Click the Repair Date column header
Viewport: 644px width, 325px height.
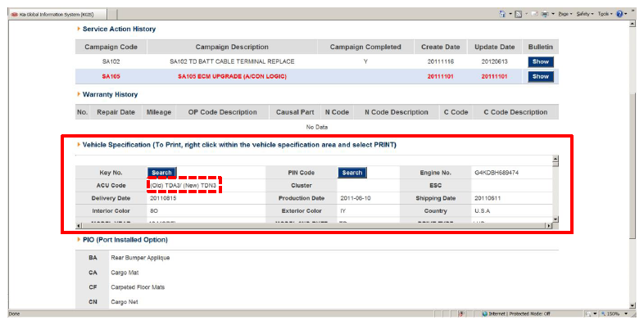(x=116, y=112)
